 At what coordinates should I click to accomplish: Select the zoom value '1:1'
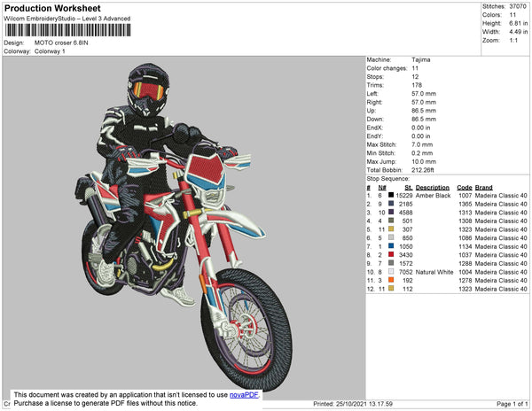point(513,41)
